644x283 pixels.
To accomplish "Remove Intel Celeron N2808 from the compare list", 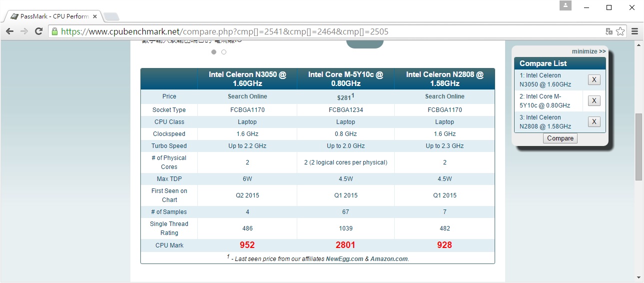I will pyautogui.click(x=594, y=121).
